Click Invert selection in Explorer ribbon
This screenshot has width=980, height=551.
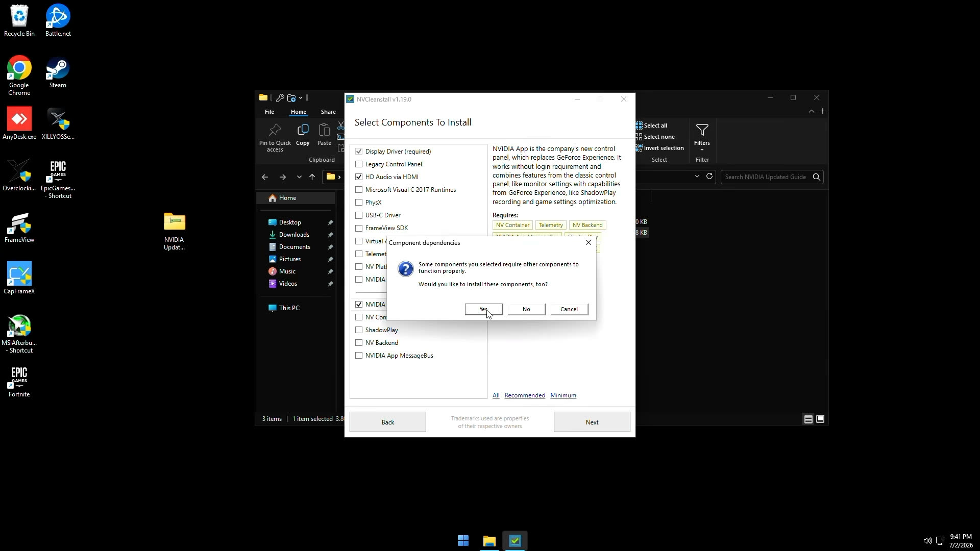[x=660, y=148]
